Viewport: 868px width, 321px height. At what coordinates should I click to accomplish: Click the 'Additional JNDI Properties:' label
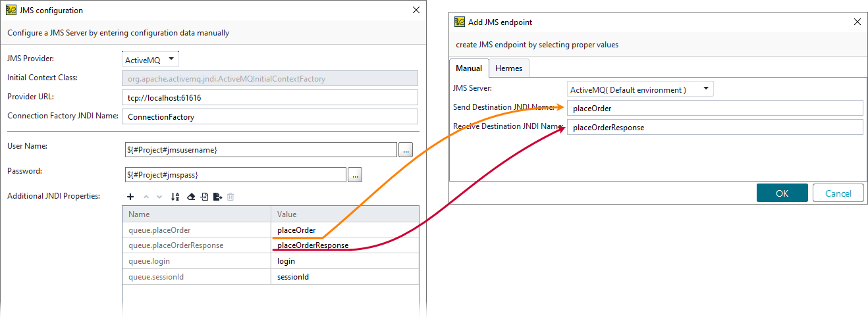tap(53, 196)
